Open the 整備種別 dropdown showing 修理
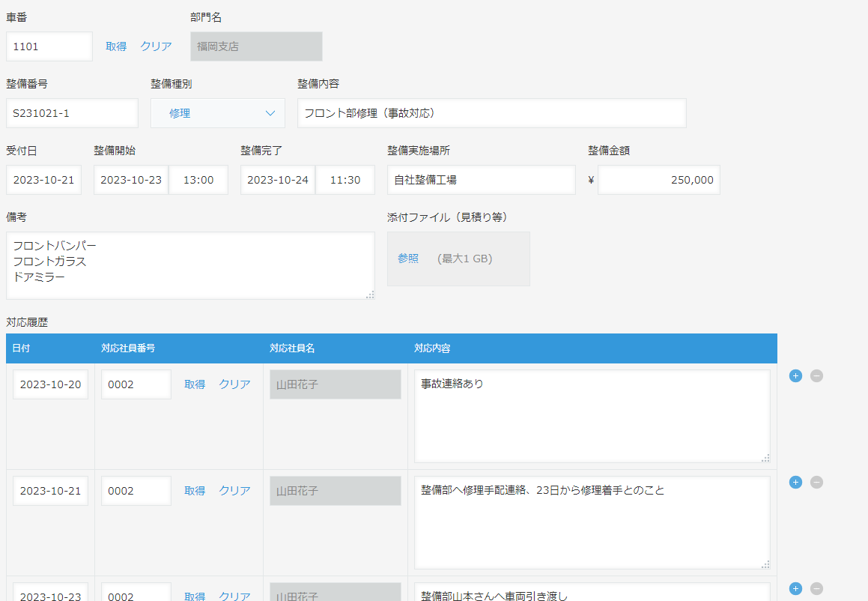Viewport: 868px width, 601px height. 217,113
